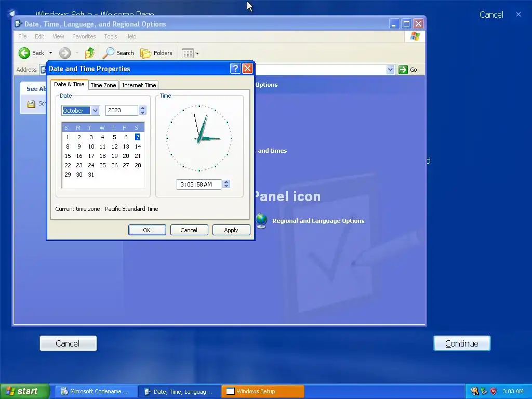Click the network tray icon
Image resolution: width=532 pixels, height=399 pixels.
coord(484,391)
